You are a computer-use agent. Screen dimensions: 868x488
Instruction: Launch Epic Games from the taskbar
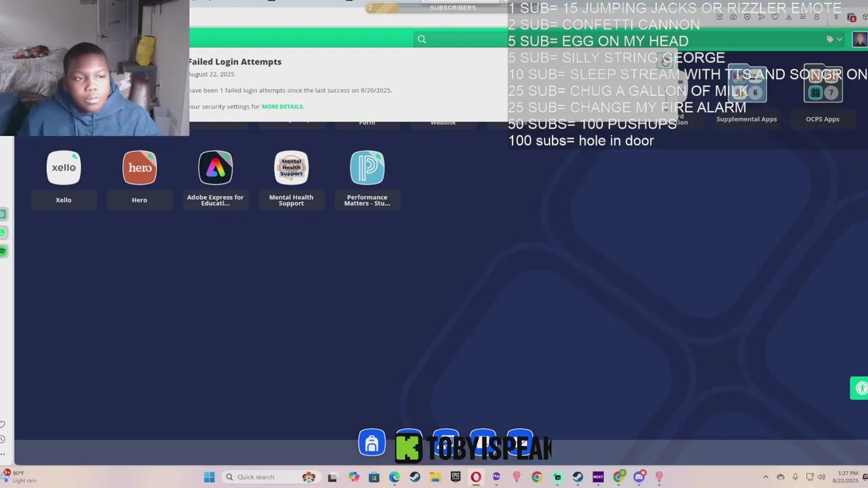pos(456,477)
